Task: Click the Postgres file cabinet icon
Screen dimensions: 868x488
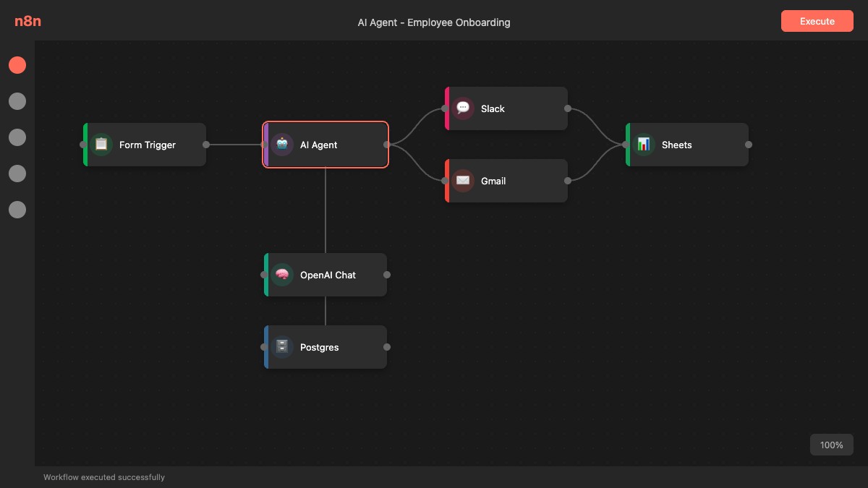Action: pos(282,347)
